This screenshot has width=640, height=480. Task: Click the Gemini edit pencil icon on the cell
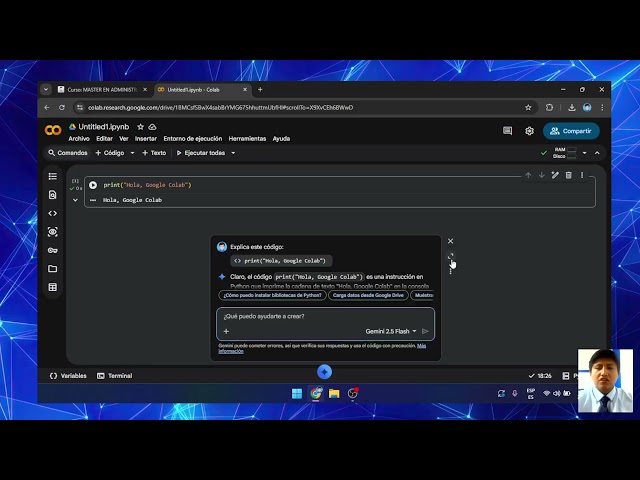[x=555, y=175]
